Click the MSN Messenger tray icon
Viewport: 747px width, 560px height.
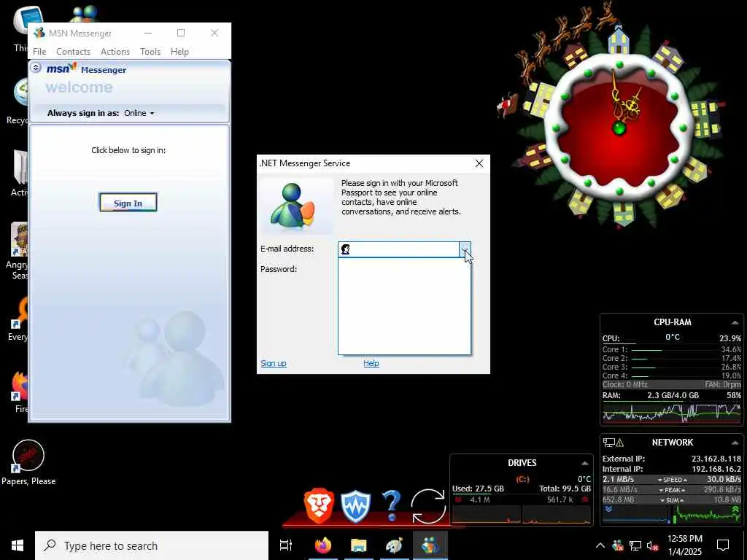point(617,545)
